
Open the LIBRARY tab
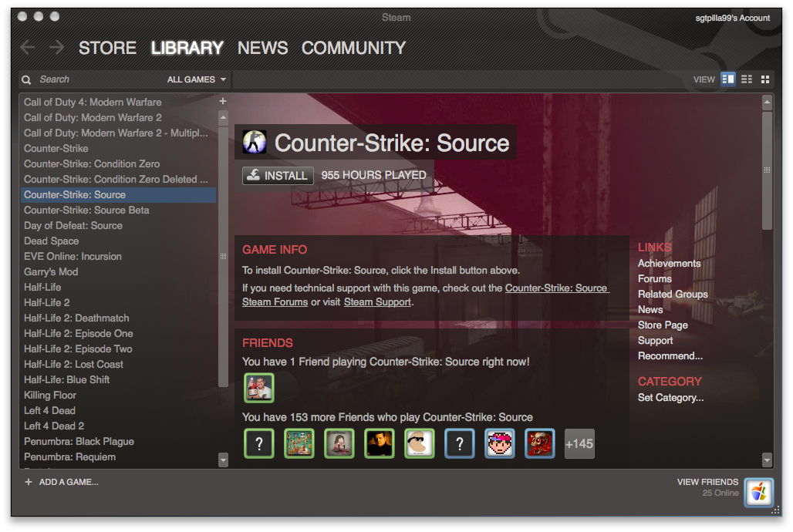[187, 48]
